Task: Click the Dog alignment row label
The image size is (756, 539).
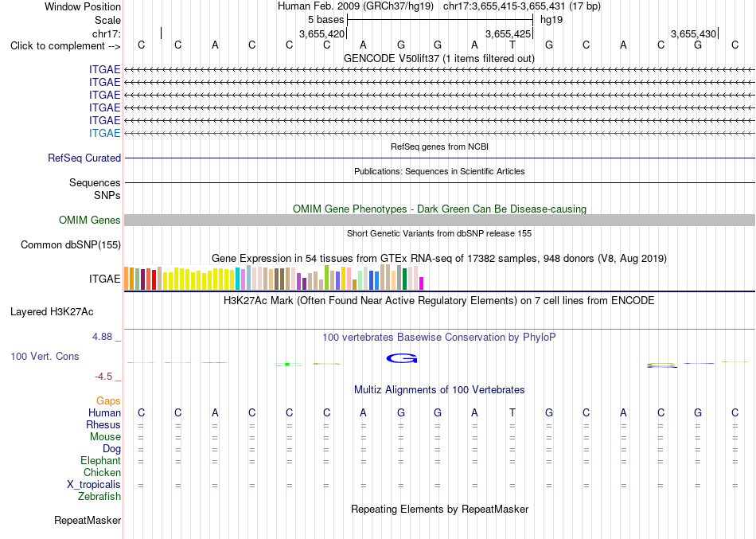Action: coord(111,449)
